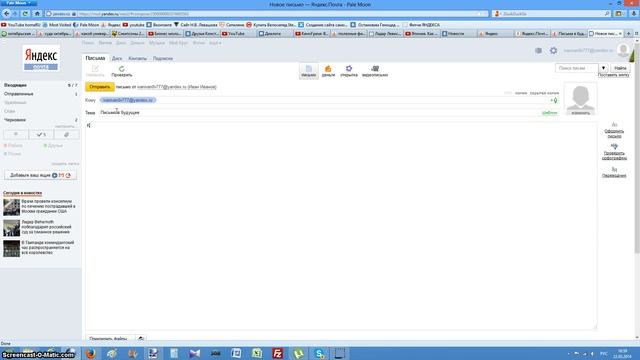Click the icon beside Прикрепить файлы
The height and width of the screenshot is (360, 640).
(x=141, y=338)
